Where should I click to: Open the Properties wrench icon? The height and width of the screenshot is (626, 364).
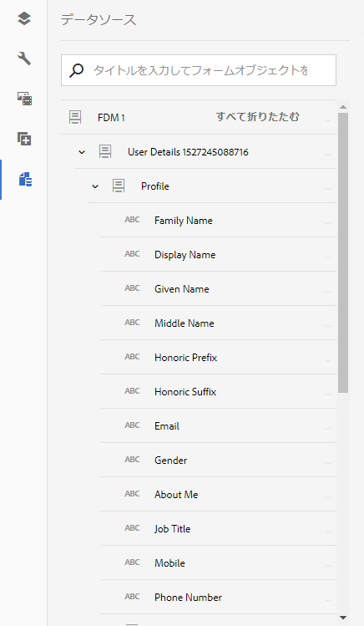pos(24,59)
